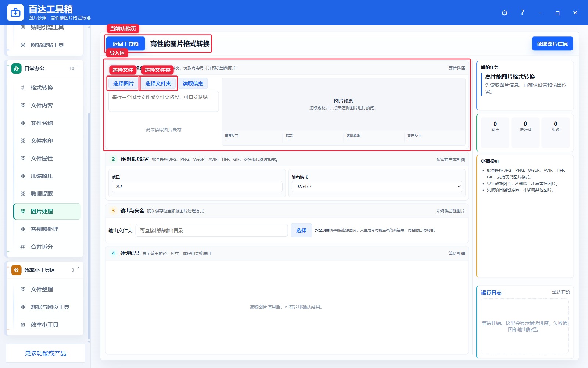588x368 pixels.
Task: Click the grid icon beside 图片处理
Action: point(23,211)
